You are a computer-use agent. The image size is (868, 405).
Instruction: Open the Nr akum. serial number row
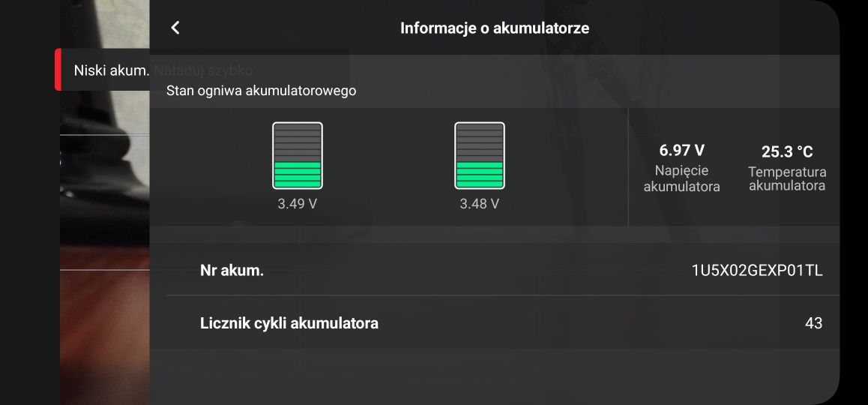tap(503, 271)
